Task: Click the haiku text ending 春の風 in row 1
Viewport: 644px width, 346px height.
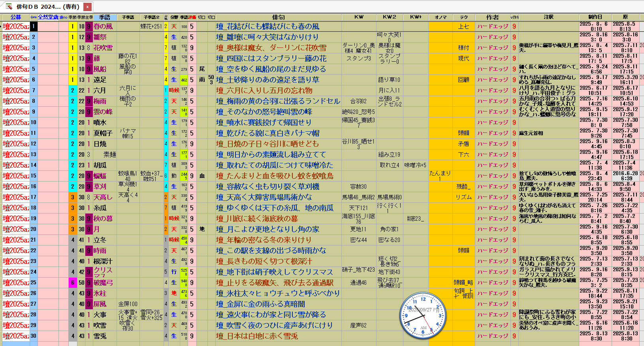Action: [x=268, y=26]
